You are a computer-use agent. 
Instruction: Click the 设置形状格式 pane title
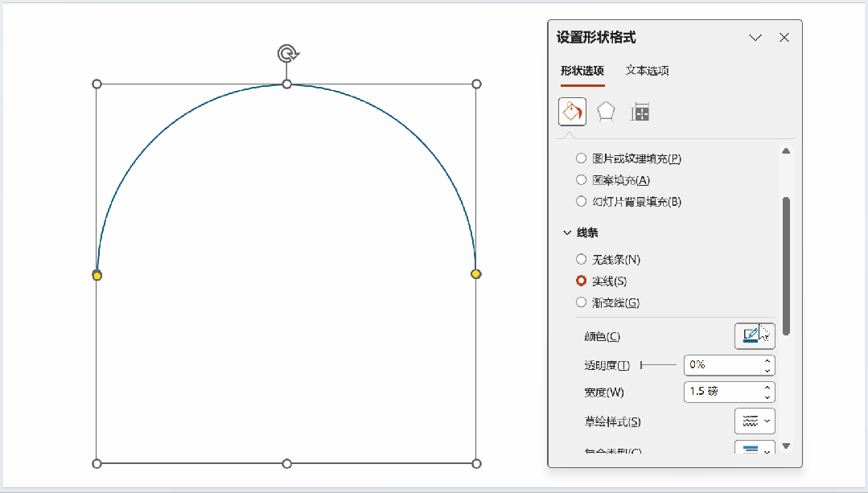pos(596,38)
